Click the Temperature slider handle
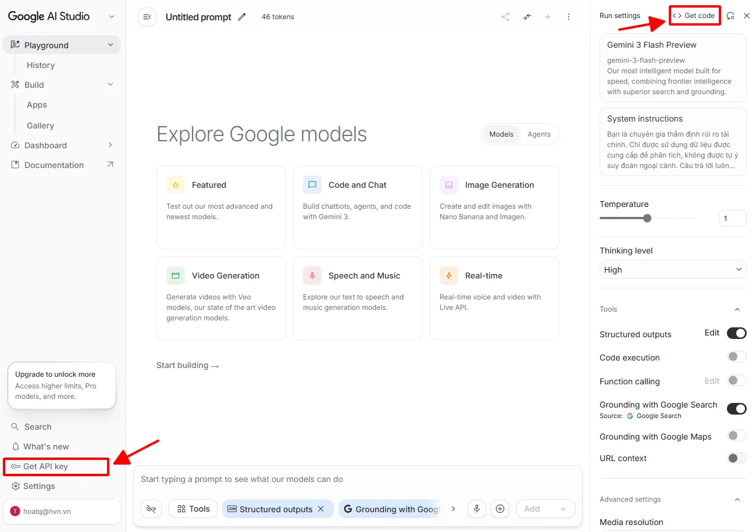Image resolution: width=756 pixels, height=532 pixels. pos(647,218)
